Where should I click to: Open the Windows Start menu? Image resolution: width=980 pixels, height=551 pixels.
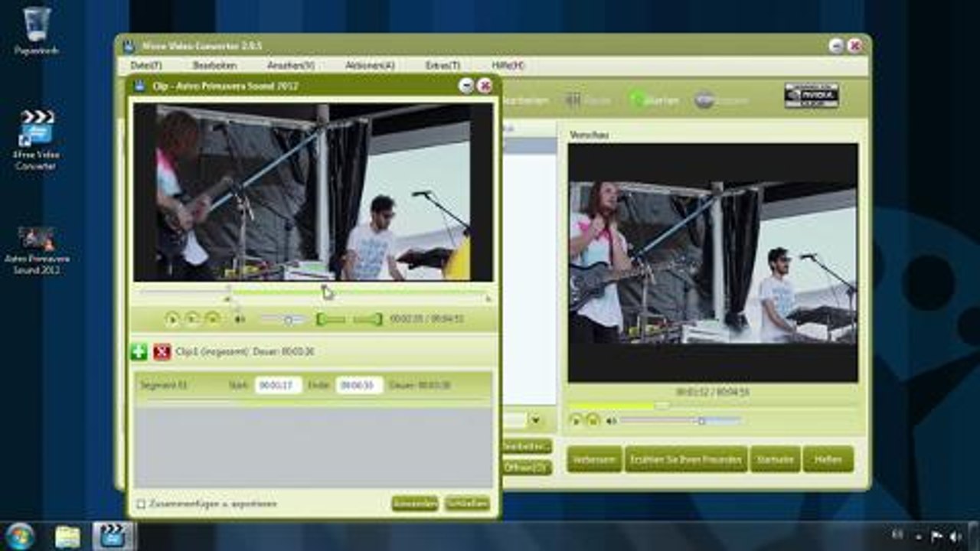pos(19,536)
